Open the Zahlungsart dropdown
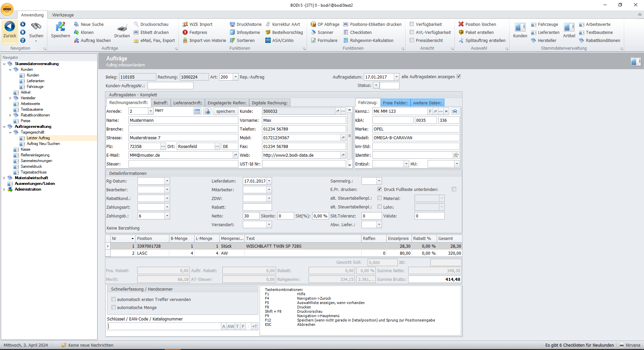The height and width of the screenshot is (350, 644). click(x=167, y=207)
